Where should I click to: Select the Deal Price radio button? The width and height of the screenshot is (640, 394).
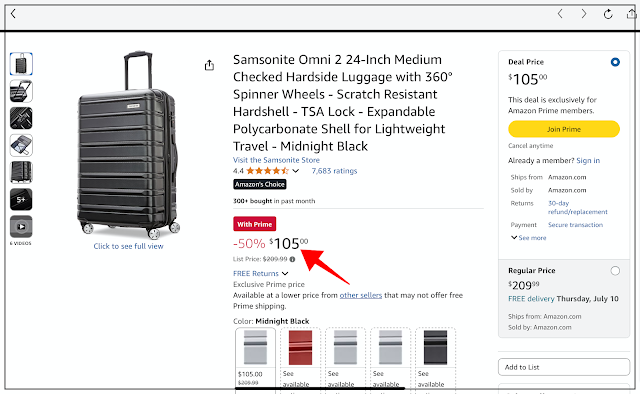coord(615,62)
